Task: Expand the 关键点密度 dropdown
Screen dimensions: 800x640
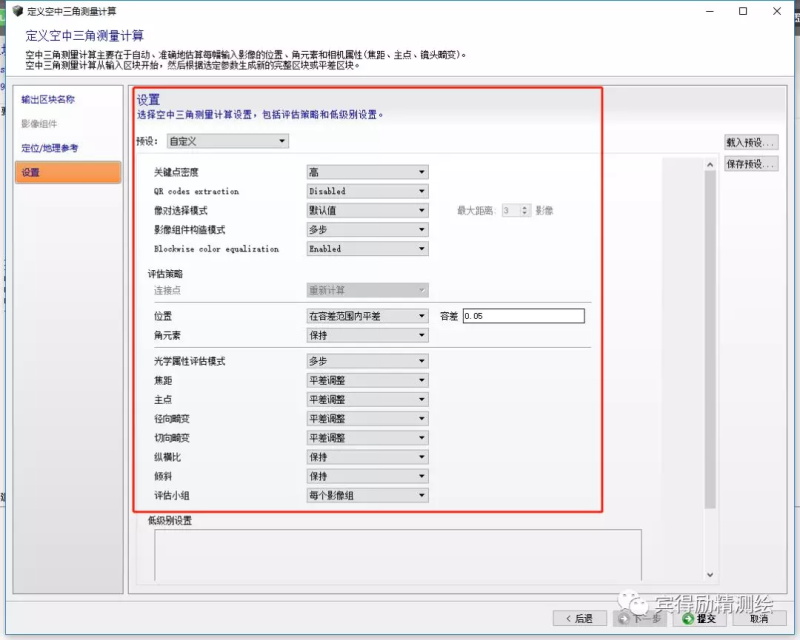Action: click(x=367, y=172)
